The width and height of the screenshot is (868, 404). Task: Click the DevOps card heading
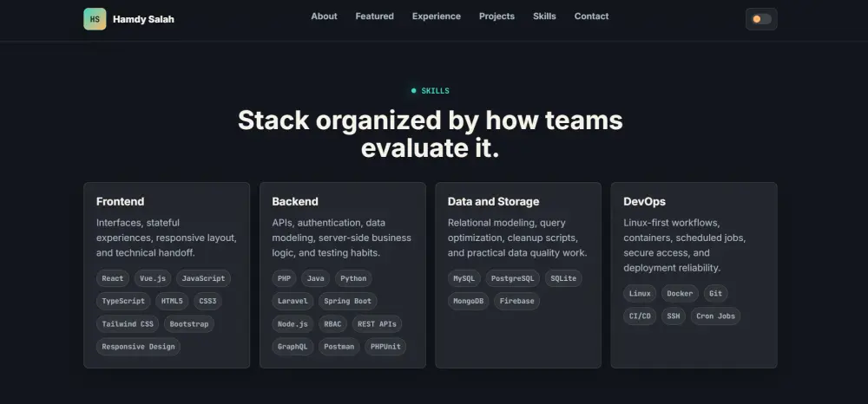(x=644, y=201)
